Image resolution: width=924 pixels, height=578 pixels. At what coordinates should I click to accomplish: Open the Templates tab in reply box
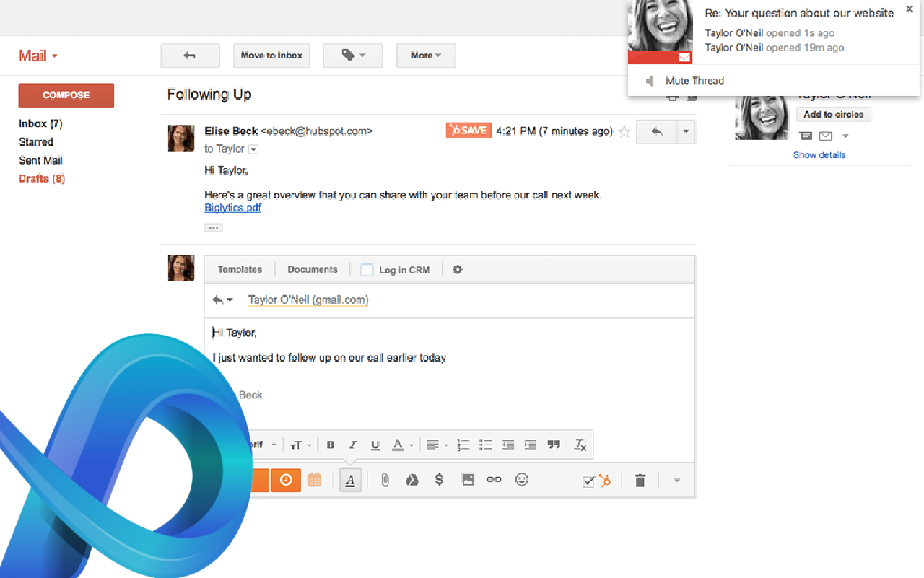click(240, 269)
